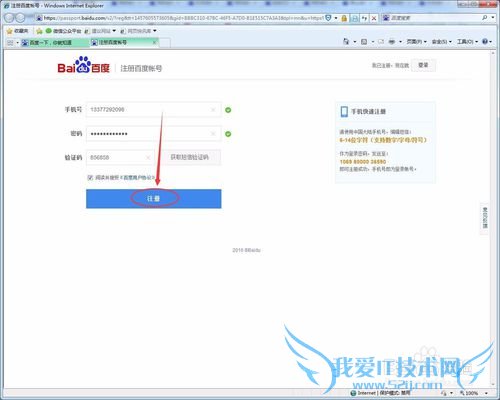The image size is (500, 400).
Task: Click the Baidu paw logo
Action: (84, 65)
